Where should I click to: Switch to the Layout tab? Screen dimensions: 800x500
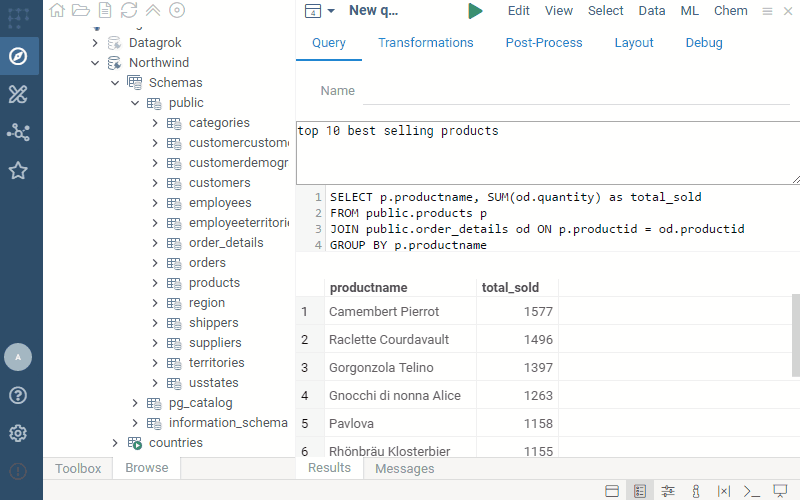pyautogui.click(x=634, y=43)
